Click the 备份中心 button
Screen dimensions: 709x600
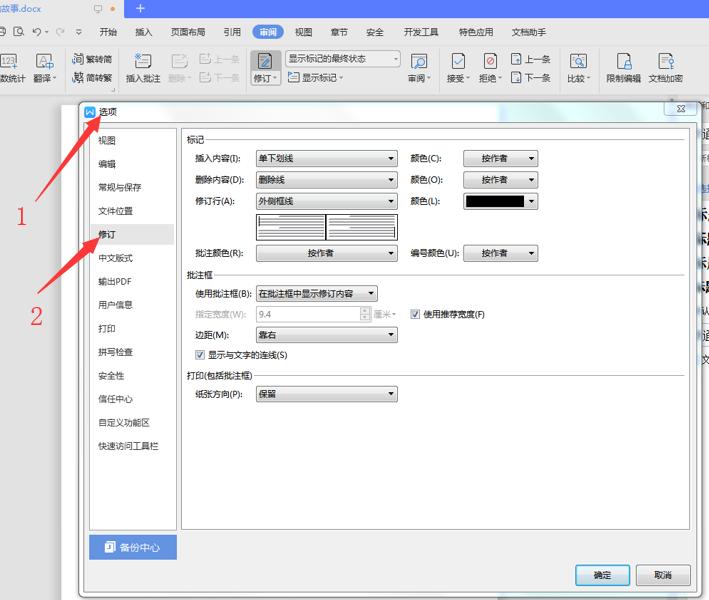click(133, 547)
